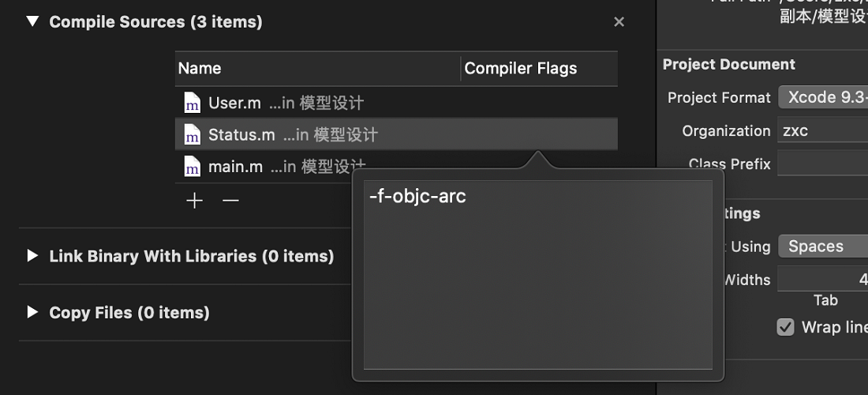Sort by the Name column header
This screenshot has height=395, width=868.
tap(318, 68)
